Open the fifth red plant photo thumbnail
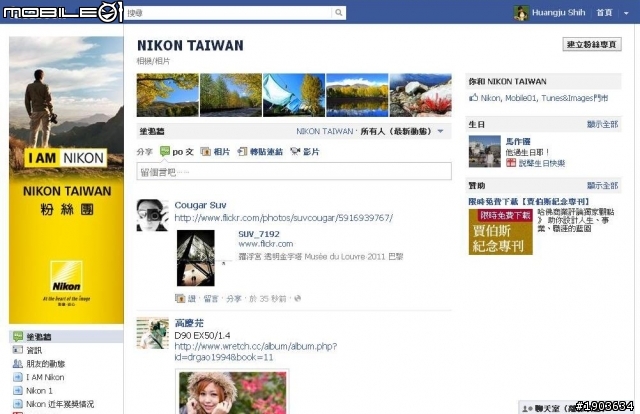Image resolution: width=640 pixels, height=414 pixels. (x=420, y=95)
